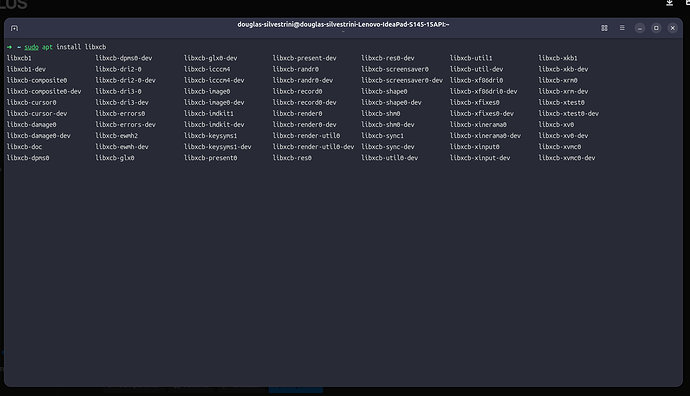This screenshot has height=396, width=690.
Task: Click the underlined 'sudo' command word
Action: point(31,47)
